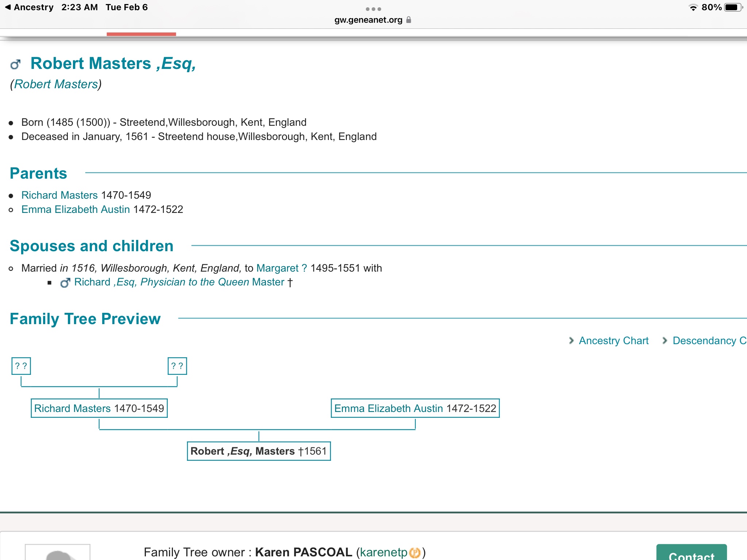Open Emma Elizabeth Austin parent link
This screenshot has height=560, width=747.
point(76,209)
